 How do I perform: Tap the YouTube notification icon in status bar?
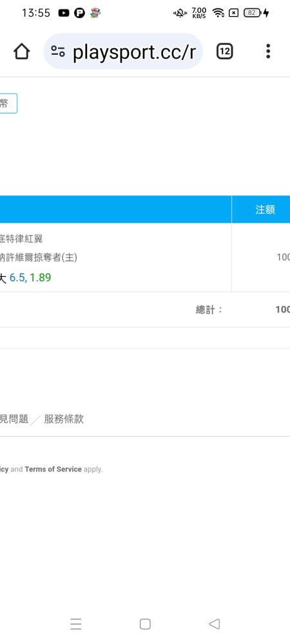tap(64, 13)
